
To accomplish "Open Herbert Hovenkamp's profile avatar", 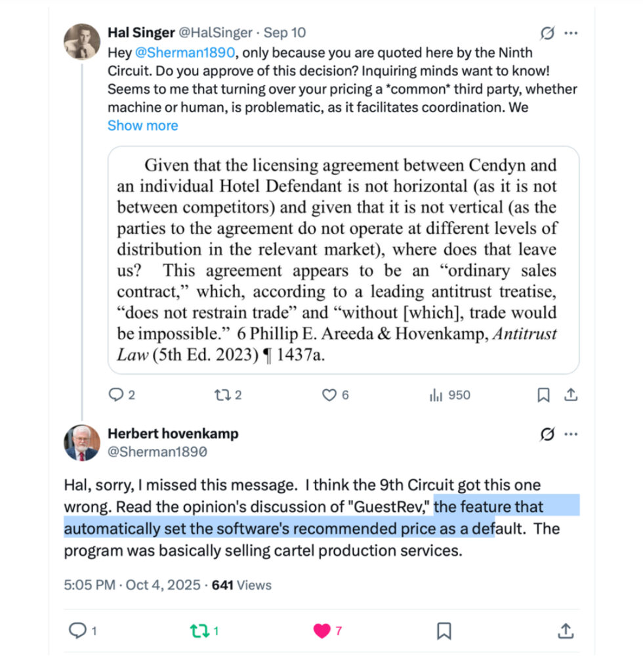I will click(82, 442).
